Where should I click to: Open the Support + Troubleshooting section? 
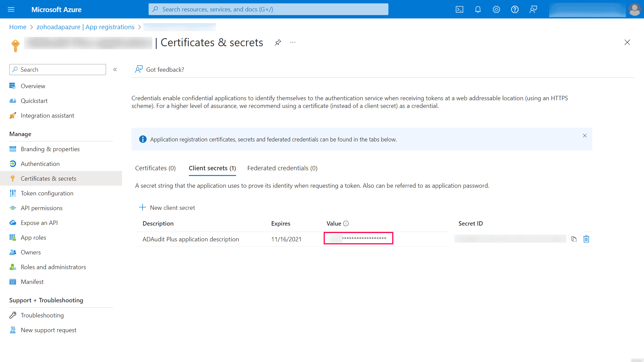46,300
